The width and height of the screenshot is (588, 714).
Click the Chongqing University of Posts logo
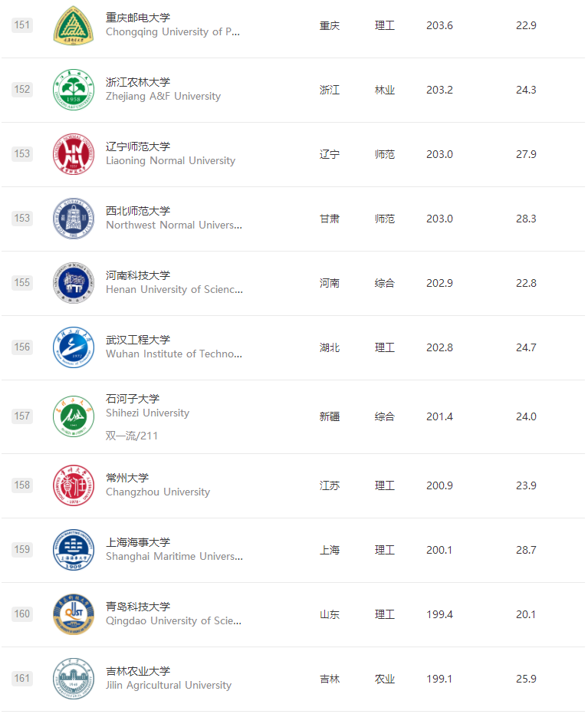(x=74, y=25)
